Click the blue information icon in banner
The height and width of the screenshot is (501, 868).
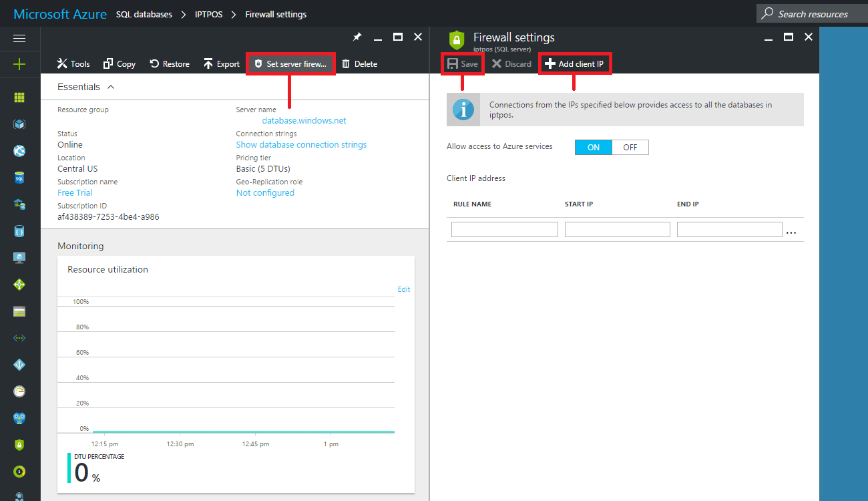(463, 110)
